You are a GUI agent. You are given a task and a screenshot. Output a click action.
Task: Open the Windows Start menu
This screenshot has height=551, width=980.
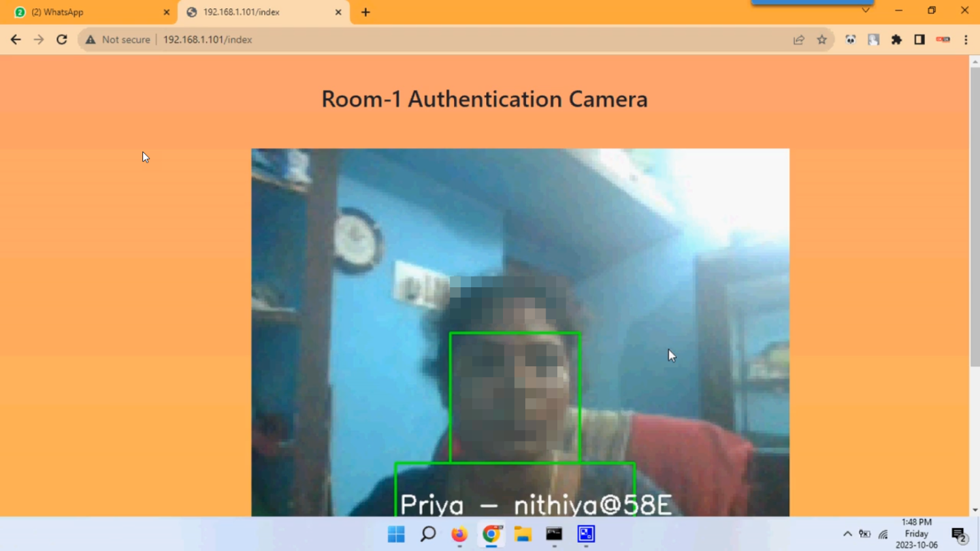coord(396,534)
